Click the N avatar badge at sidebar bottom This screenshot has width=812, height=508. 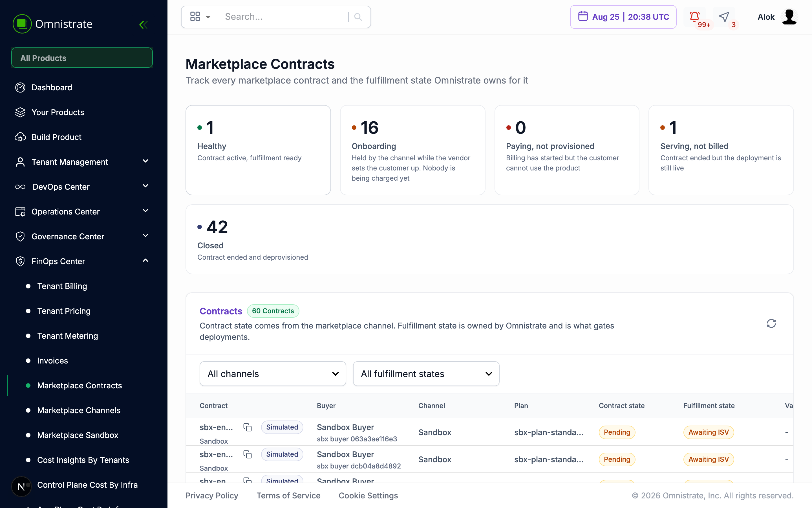click(21, 487)
